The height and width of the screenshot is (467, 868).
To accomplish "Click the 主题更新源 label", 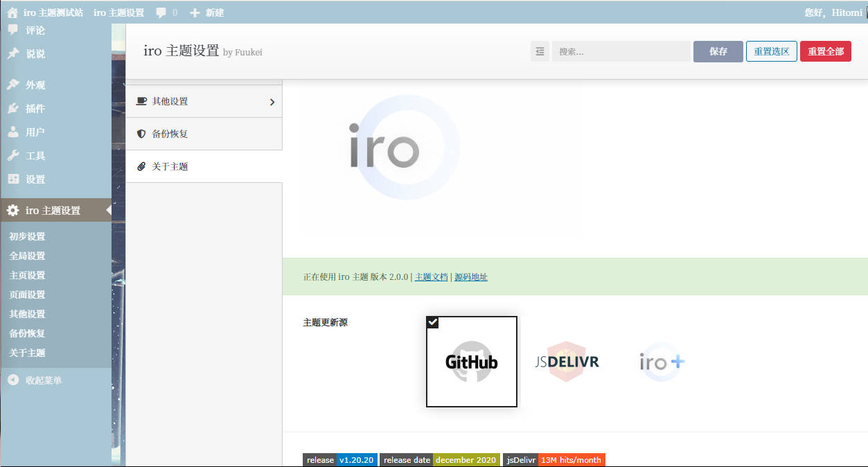I will pyautogui.click(x=325, y=322).
